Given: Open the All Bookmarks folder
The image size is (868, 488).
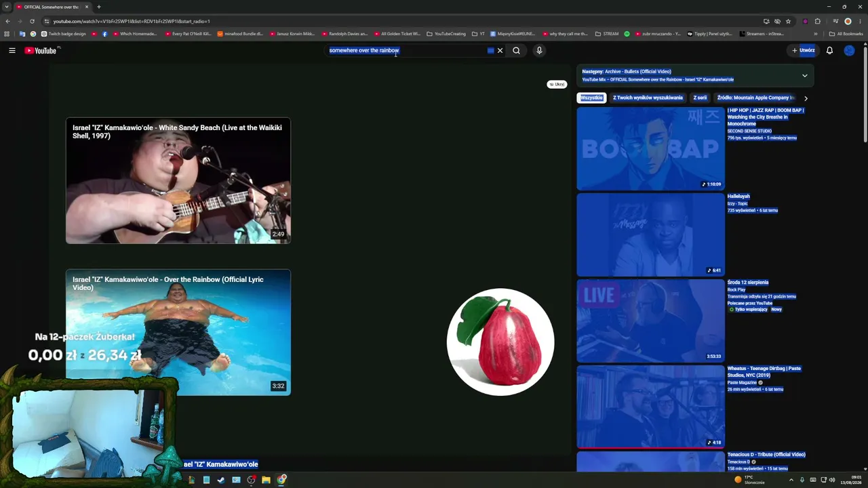Looking at the screenshot, I should coord(846,34).
